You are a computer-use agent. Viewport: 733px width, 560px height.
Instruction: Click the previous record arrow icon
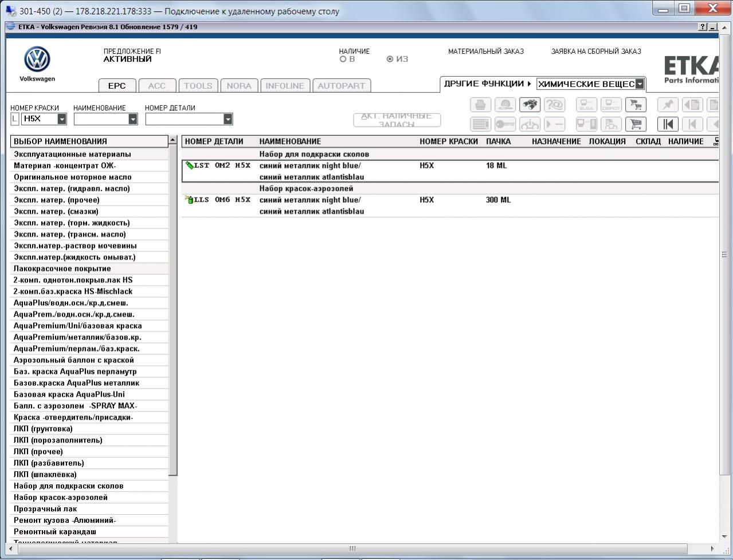point(692,124)
